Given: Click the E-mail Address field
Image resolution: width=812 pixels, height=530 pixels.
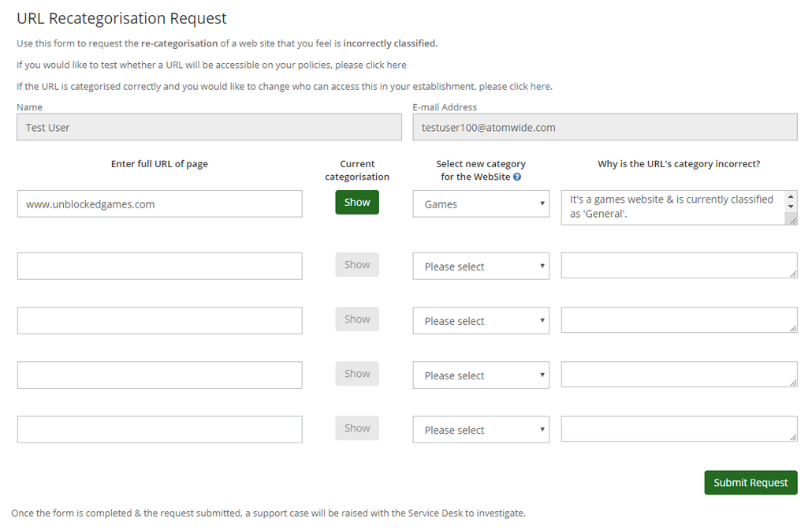Looking at the screenshot, I should 604,126.
